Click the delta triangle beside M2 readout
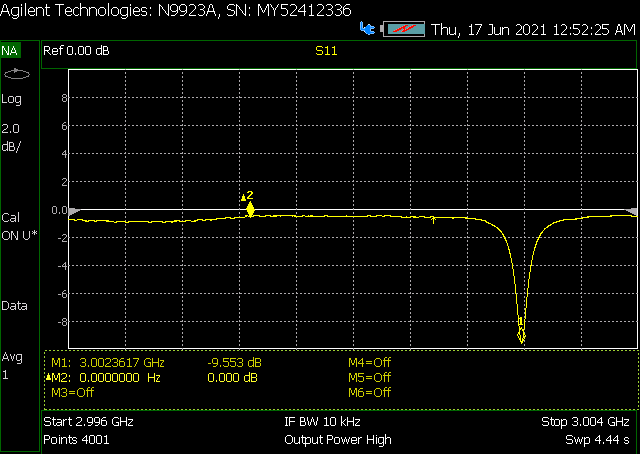 coord(48,378)
